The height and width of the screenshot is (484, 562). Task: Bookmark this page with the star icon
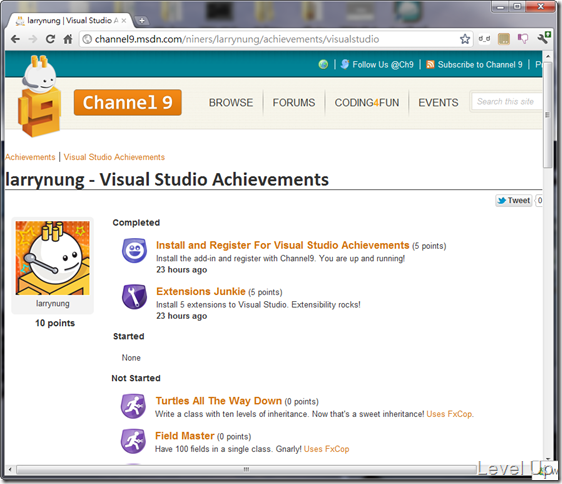click(x=465, y=39)
